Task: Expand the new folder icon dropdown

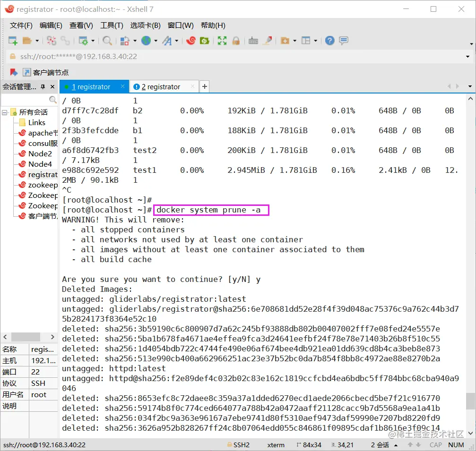Action: click(x=295, y=41)
